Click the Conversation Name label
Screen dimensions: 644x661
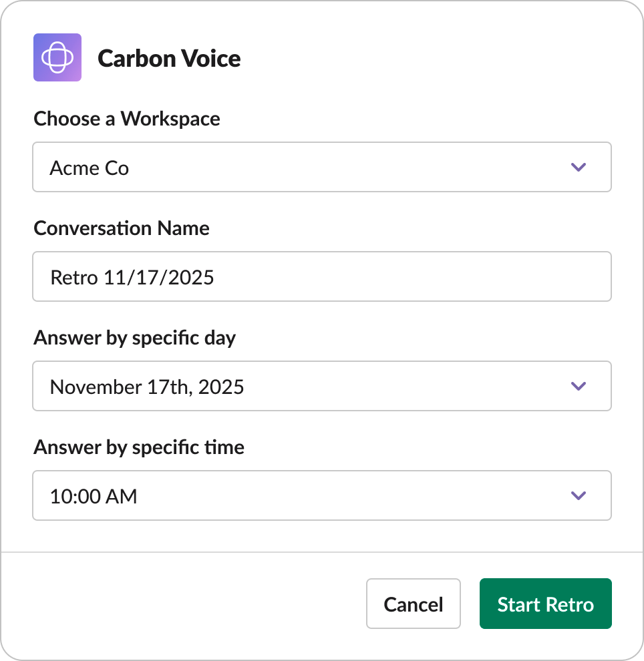pos(122,228)
